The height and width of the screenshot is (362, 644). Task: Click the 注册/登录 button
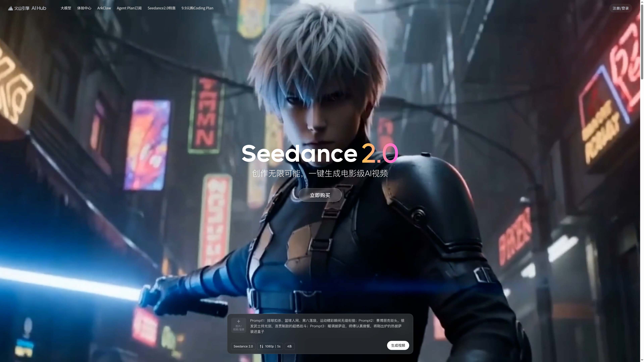tap(621, 8)
